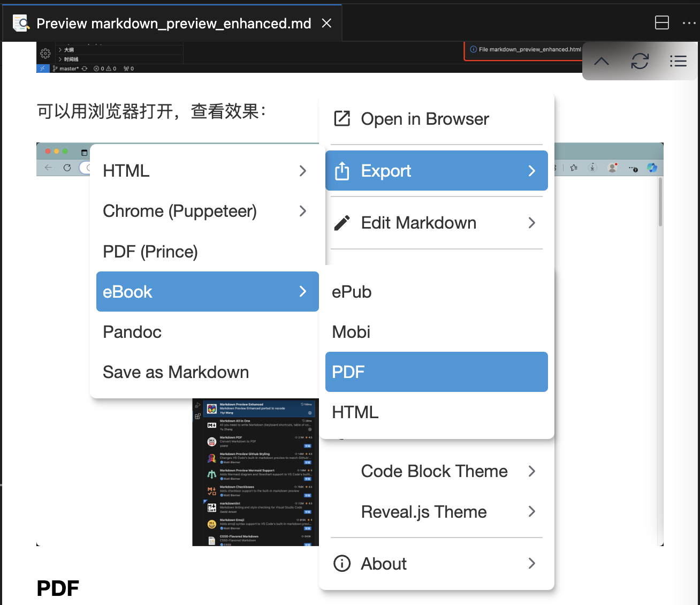Choose Mobi eBook format
The width and height of the screenshot is (700, 605).
point(437,332)
